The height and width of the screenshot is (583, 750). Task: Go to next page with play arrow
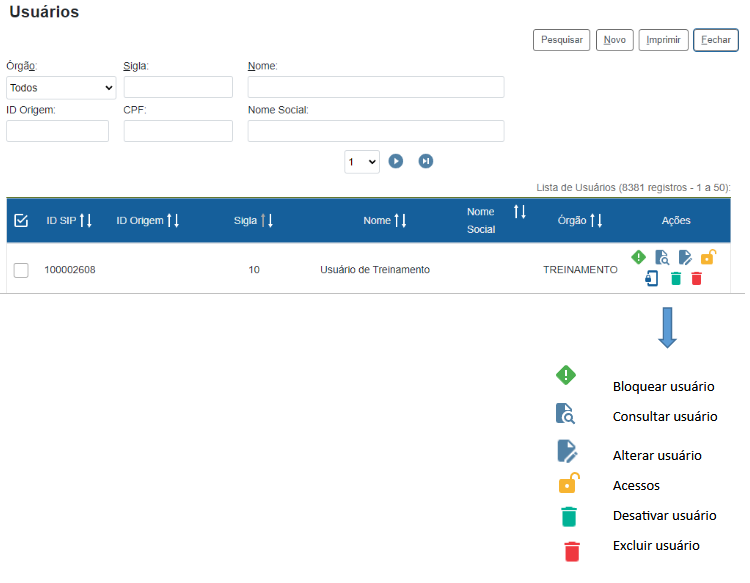[x=396, y=161]
